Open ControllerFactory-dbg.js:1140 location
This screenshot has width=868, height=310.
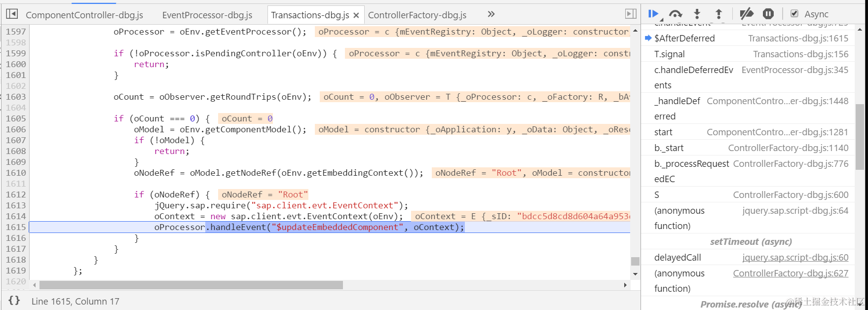tap(788, 148)
